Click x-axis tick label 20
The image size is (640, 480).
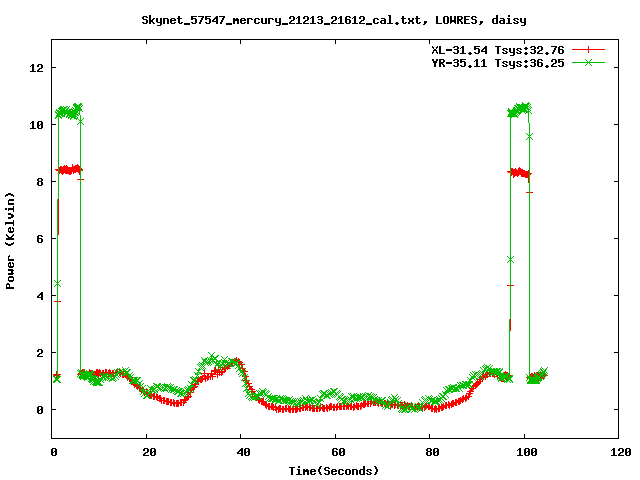click(x=149, y=452)
